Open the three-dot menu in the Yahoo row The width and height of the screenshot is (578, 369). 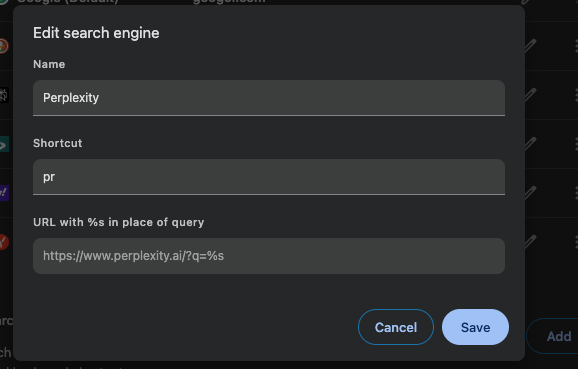click(x=576, y=192)
